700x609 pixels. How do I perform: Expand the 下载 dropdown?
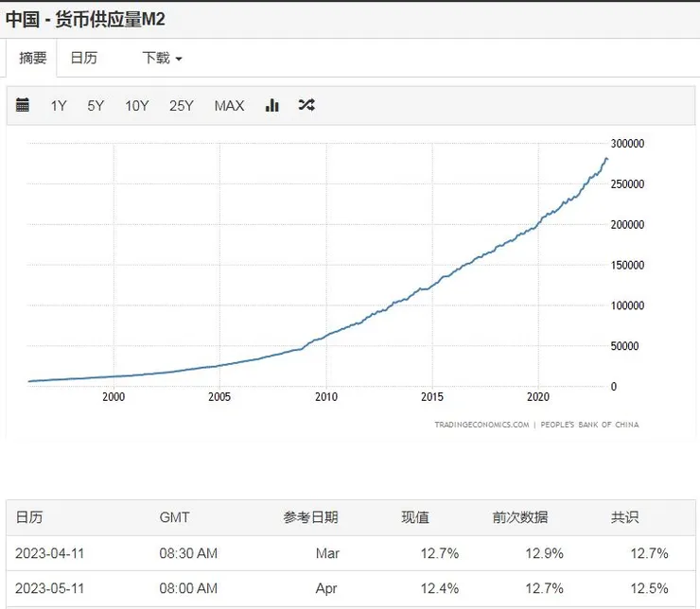(162, 58)
